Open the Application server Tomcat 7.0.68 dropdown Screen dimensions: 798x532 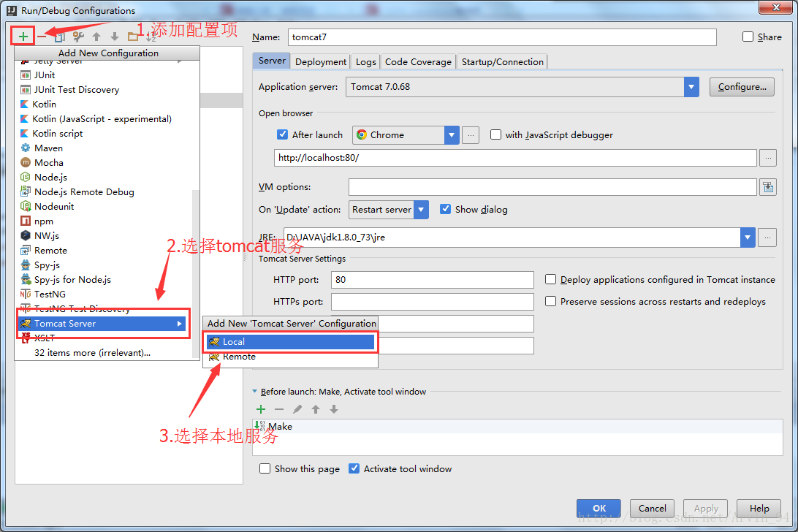691,87
